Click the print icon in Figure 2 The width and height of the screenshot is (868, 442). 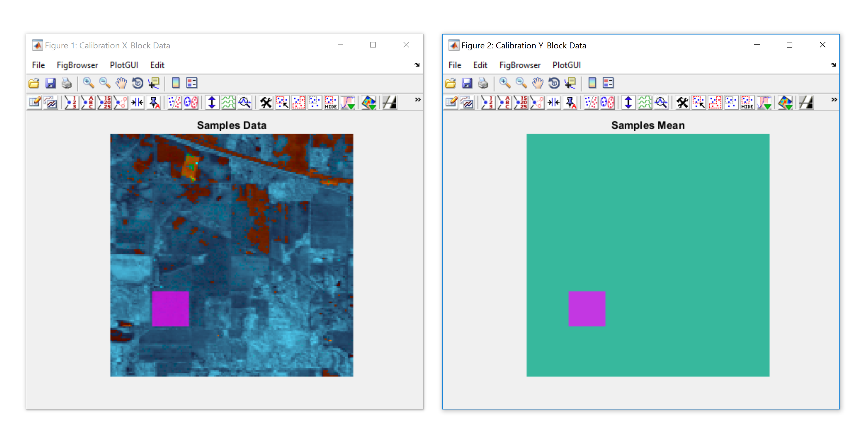(483, 83)
